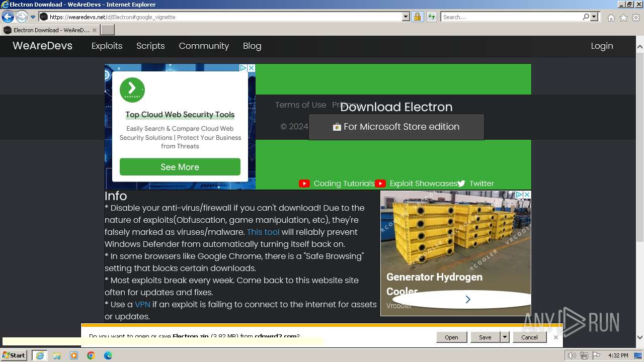The height and width of the screenshot is (362, 644).
Task: Launch Google Chrome from the taskbar
Action: pos(91,355)
